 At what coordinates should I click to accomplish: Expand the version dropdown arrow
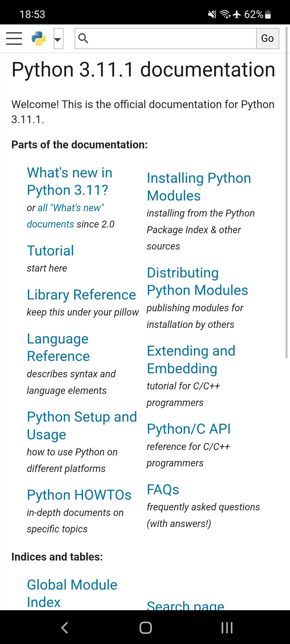[x=58, y=39]
